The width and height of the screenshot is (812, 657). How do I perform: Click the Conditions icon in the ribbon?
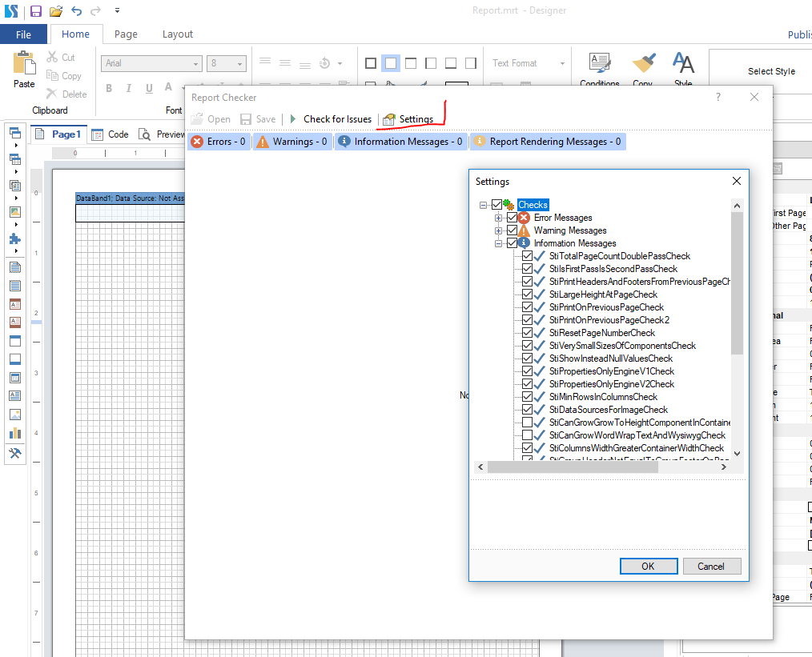click(x=599, y=63)
